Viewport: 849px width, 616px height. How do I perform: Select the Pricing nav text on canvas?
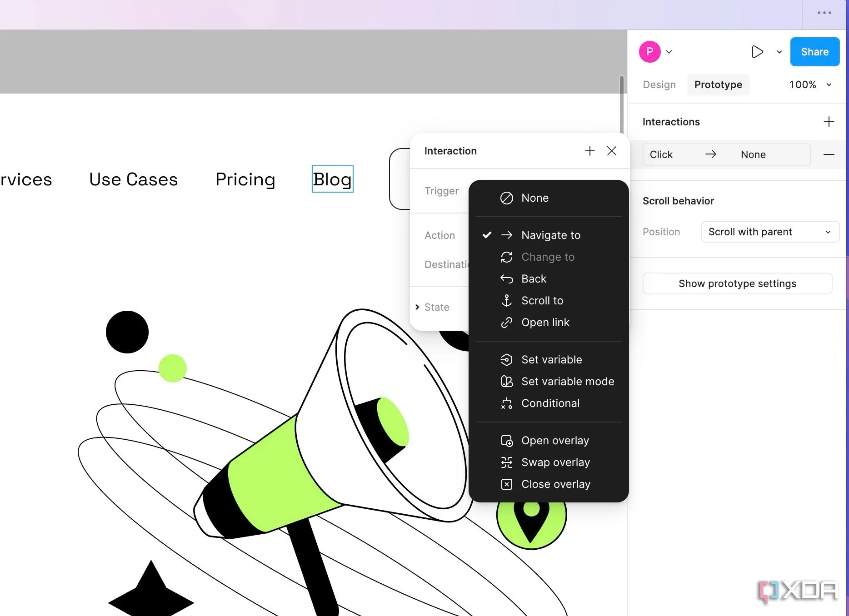[245, 179]
